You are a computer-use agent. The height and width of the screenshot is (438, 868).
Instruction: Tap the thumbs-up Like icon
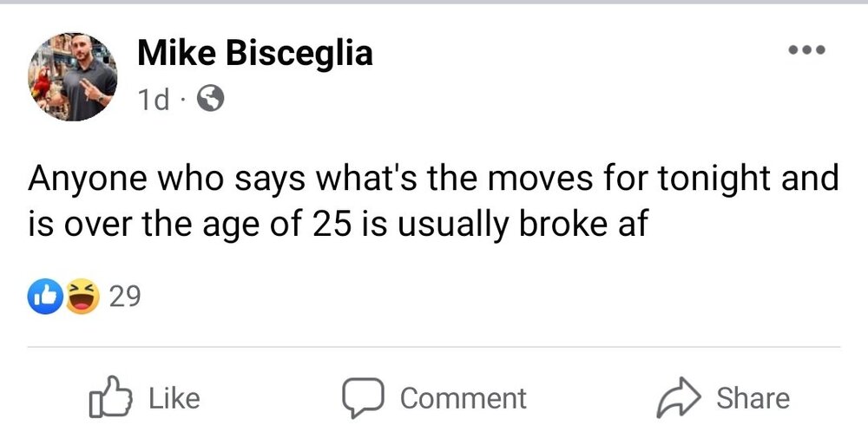109,397
